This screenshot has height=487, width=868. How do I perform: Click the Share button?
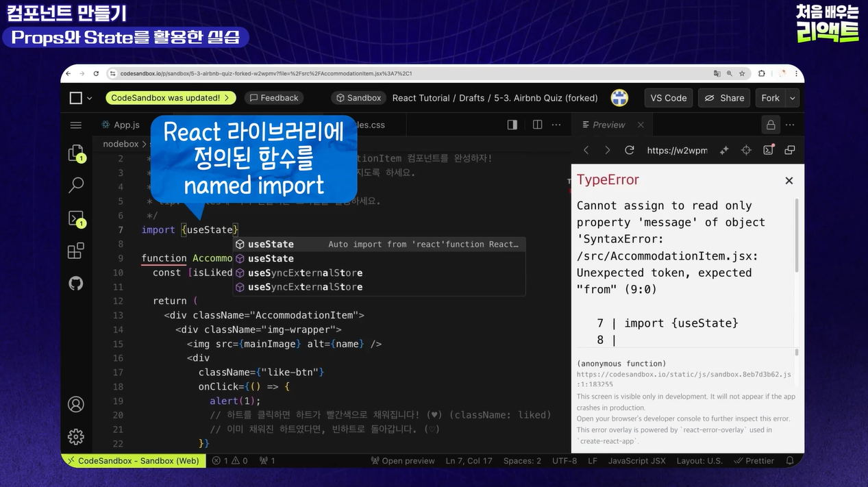click(725, 98)
